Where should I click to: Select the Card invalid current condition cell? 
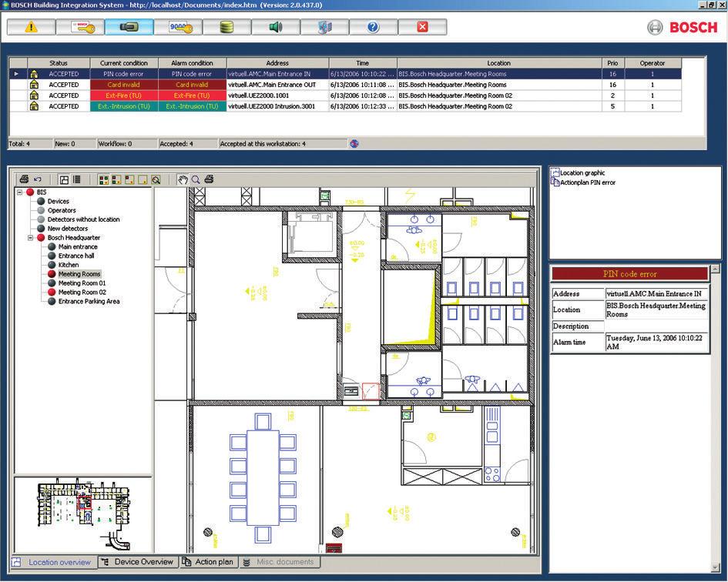124,85
